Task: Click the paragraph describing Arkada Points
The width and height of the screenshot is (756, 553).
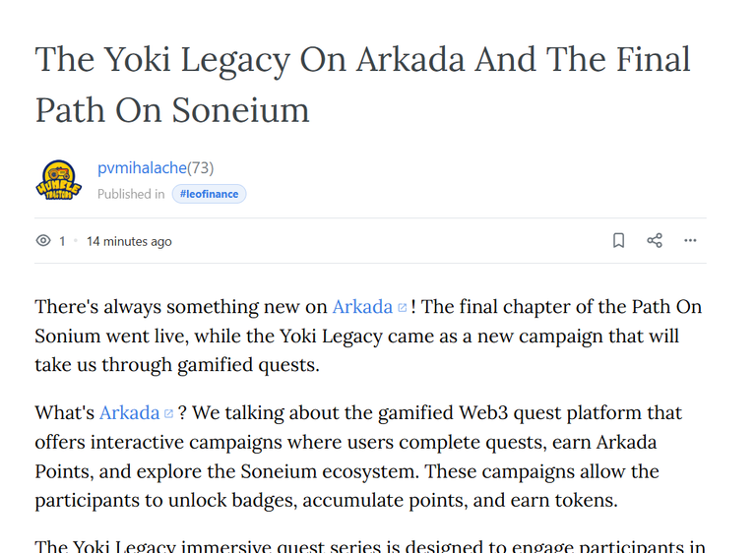Action: point(358,457)
